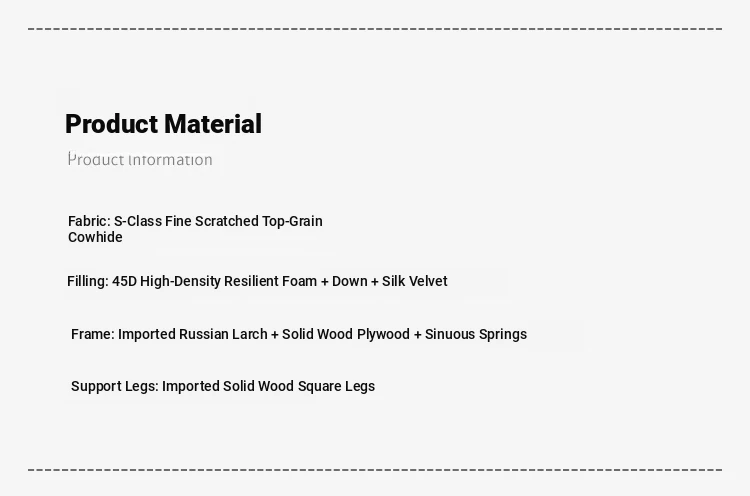This screenshot has height=496, width=750.
Task: Click the Filling label
Action: click(x=87, y=281)
